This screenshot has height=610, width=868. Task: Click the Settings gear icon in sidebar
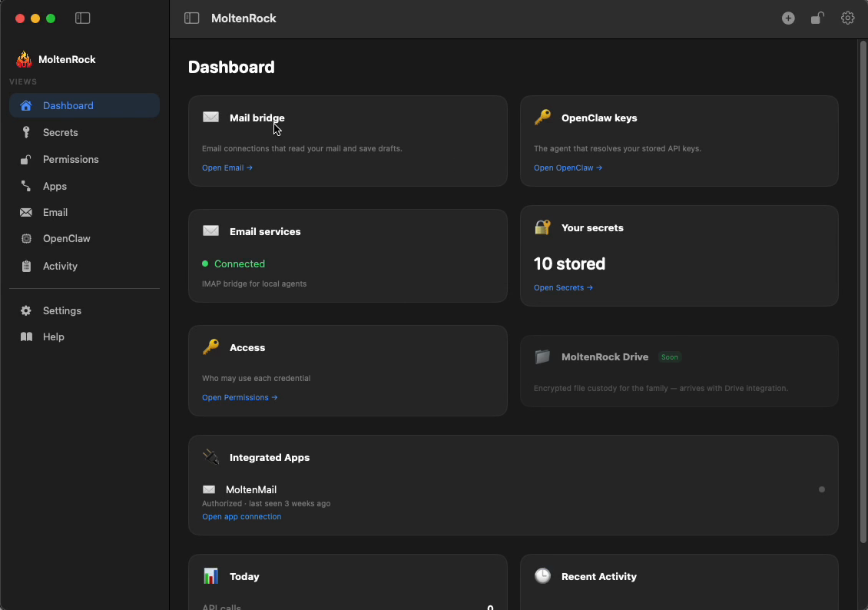pos(26,310)
